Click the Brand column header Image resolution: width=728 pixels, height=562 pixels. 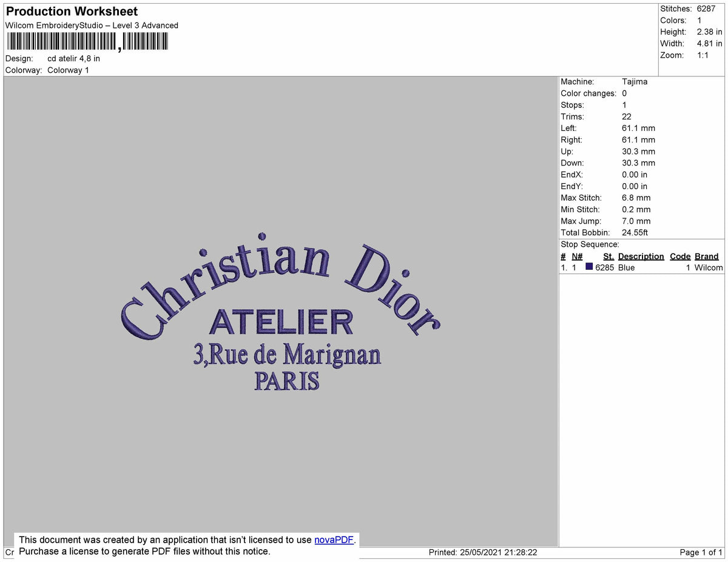point(706,256)
